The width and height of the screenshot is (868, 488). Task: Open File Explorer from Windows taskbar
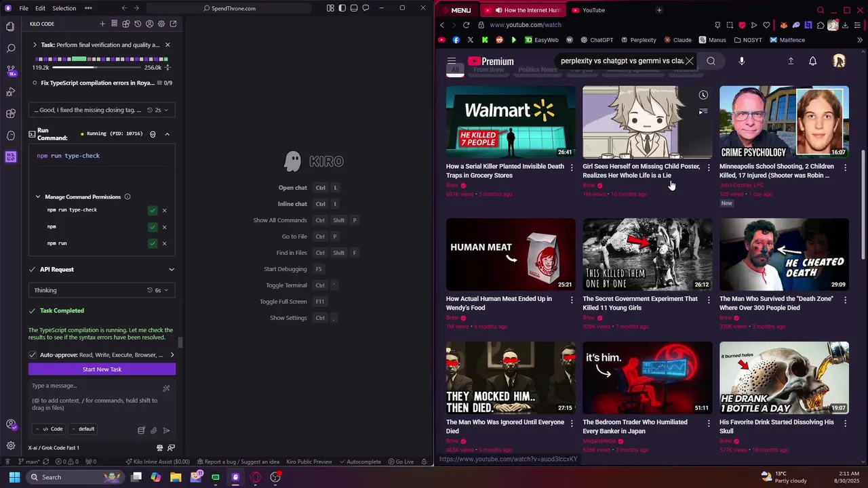[x=176, y=477]
